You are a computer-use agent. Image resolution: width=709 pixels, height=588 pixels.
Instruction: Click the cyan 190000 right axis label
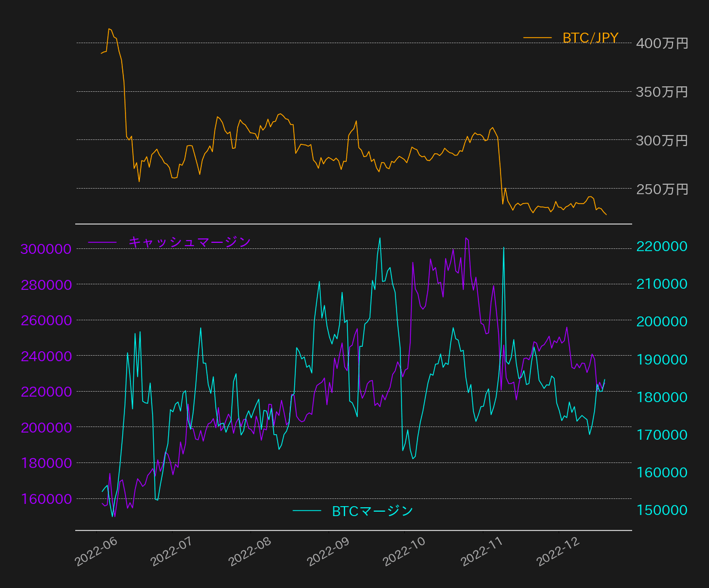pos(662,360)
